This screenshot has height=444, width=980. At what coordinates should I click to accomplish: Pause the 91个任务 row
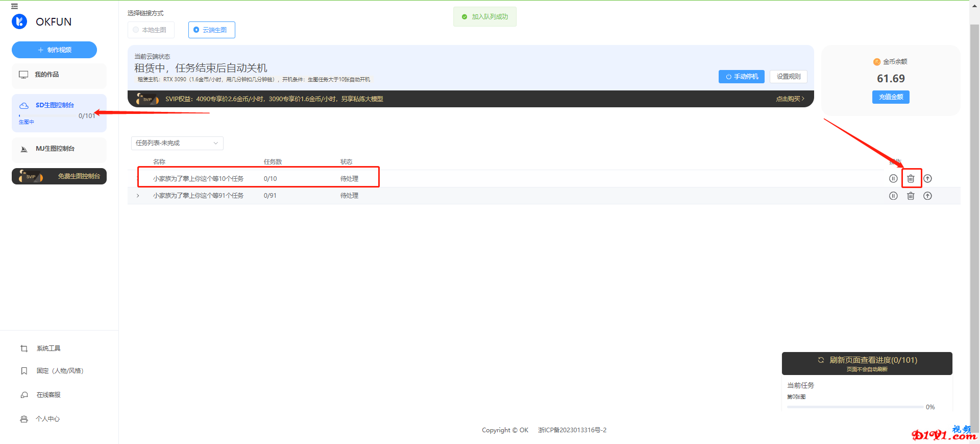point(893,196)
